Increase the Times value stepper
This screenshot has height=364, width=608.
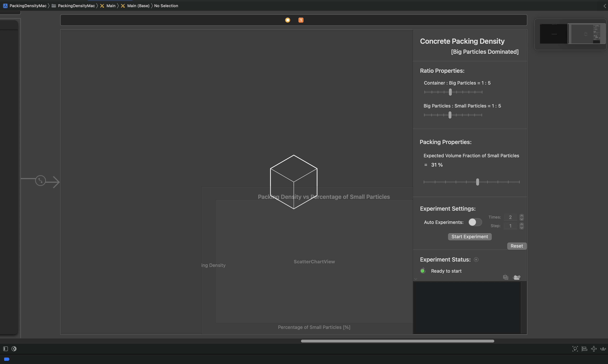[522, 215]
